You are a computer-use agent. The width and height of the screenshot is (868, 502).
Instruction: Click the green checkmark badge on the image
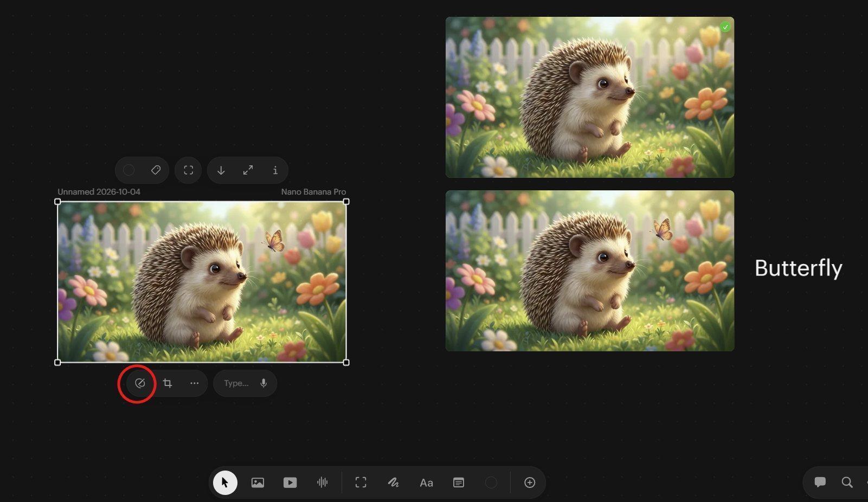click(725, 27)
